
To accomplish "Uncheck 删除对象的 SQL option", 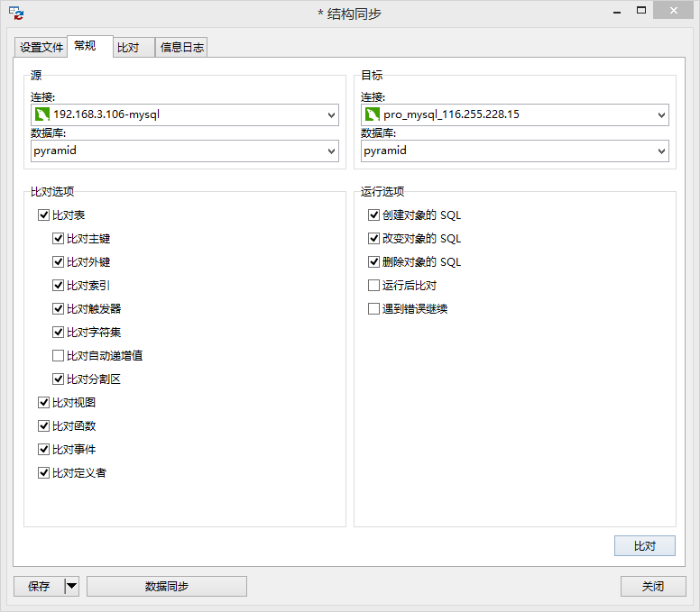I will point(373,262).
